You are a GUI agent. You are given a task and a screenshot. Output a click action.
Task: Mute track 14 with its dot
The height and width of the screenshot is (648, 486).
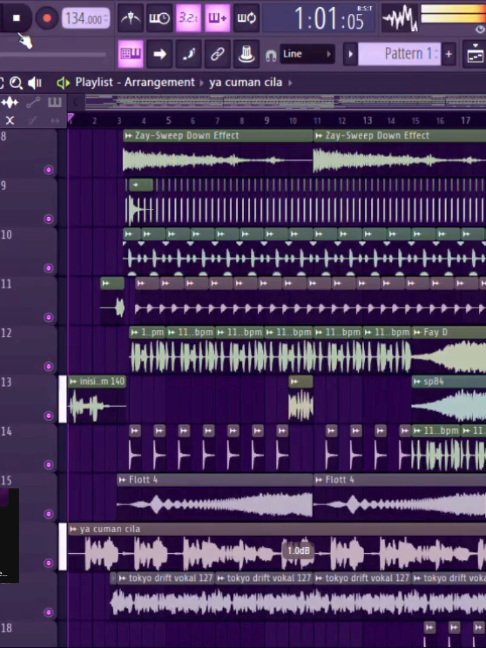click(x=48, y=465)
